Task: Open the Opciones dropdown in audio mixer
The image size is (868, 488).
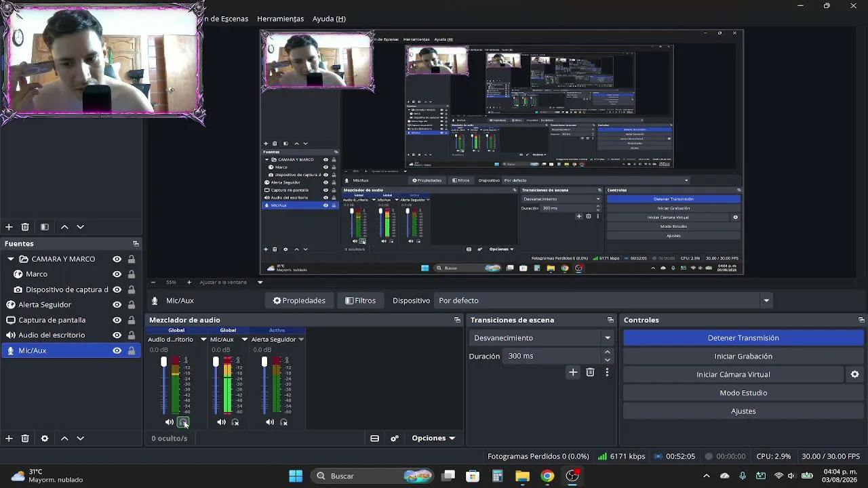Action: click(433, 439)
